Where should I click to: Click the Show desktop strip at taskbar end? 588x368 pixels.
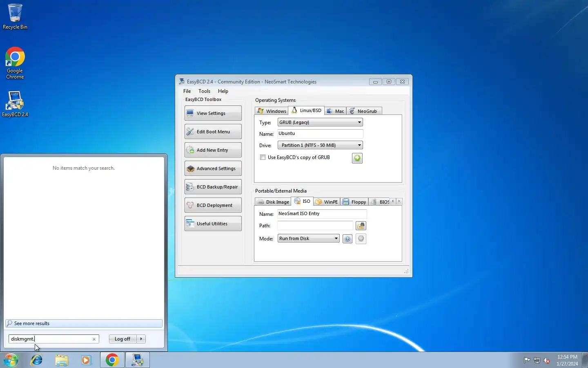[585, 360]
